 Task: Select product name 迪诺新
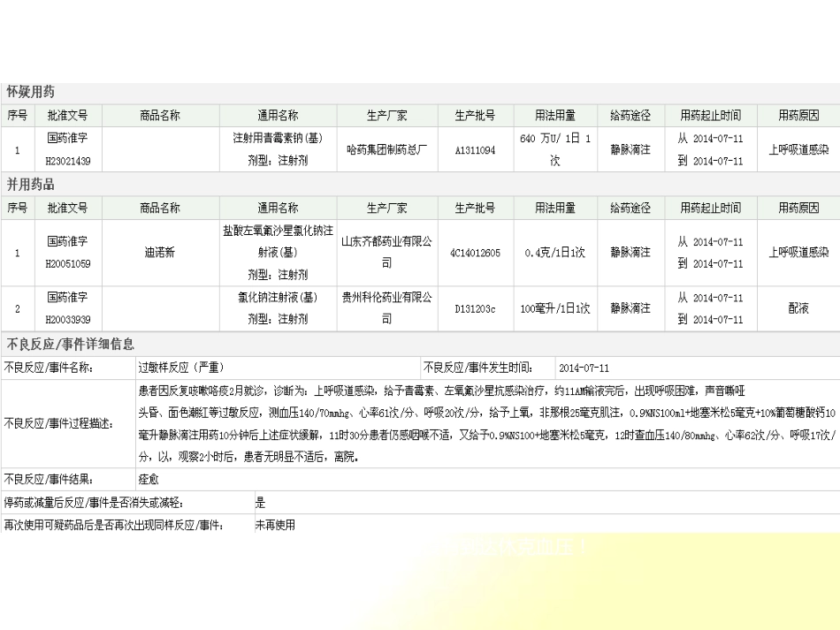159,253
